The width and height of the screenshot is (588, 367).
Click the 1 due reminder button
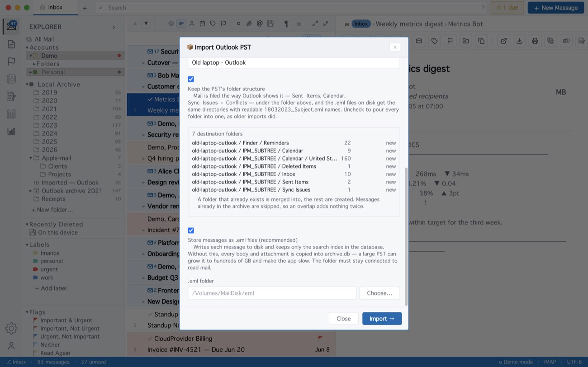tap(507, 8)
